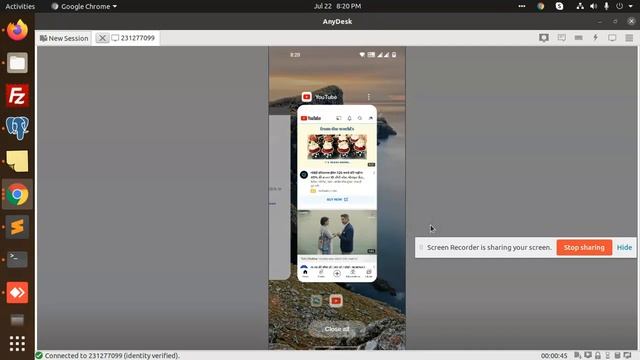Open the yellow sticky notes app
This screenshot has height=360, width=640.
17,161
